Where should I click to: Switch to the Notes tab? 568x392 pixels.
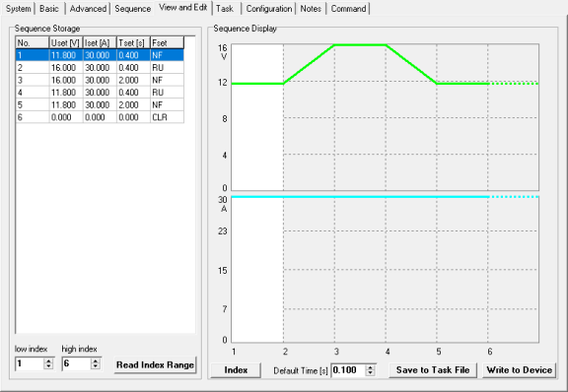[311, 8]
